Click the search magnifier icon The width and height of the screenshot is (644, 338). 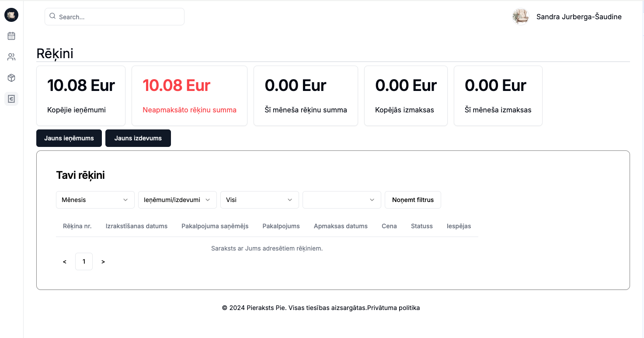[x=52, y=16]
